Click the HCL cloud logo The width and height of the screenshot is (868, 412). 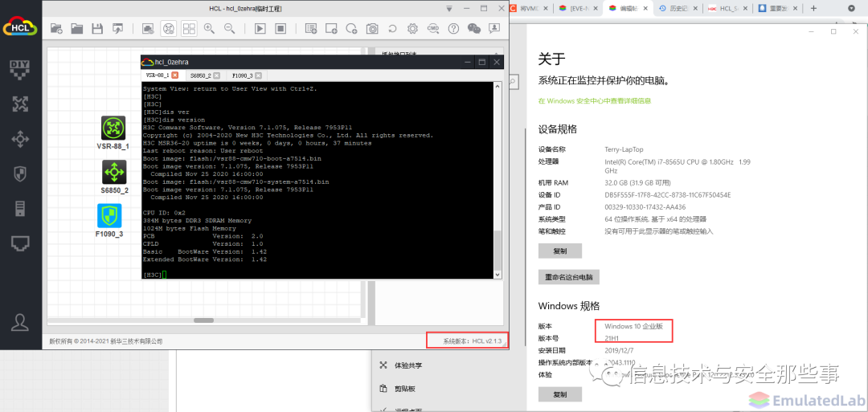pos(20,26)
